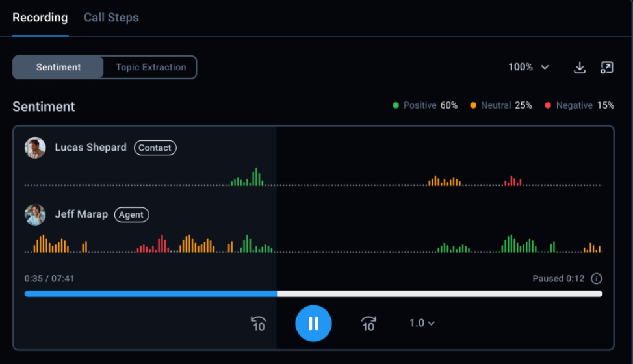Click the Agent badge
This screenshot has height=364, width=633.
132,214
